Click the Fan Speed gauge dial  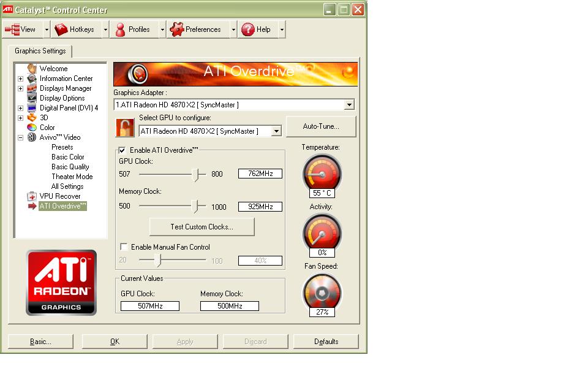point(322,293)
